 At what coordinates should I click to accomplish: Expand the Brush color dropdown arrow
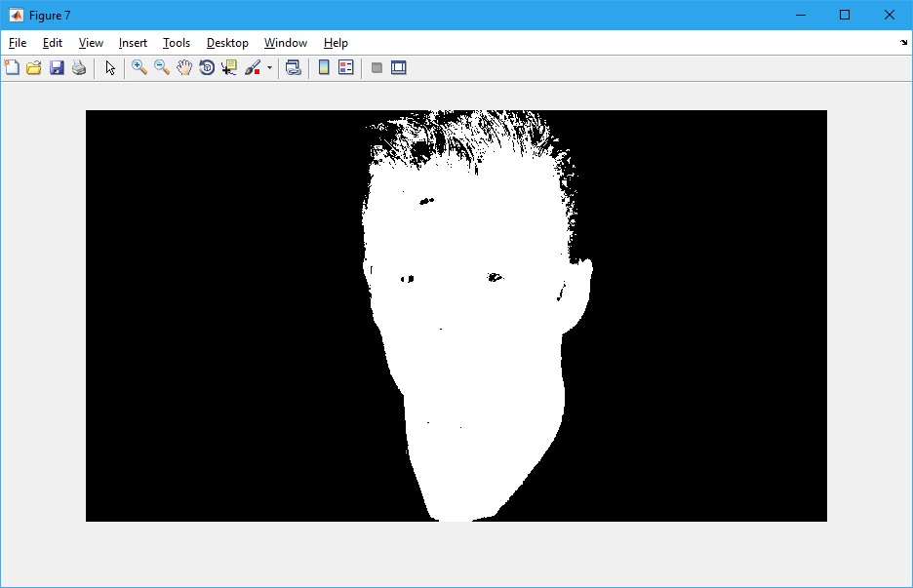click(x=269, y=68)
